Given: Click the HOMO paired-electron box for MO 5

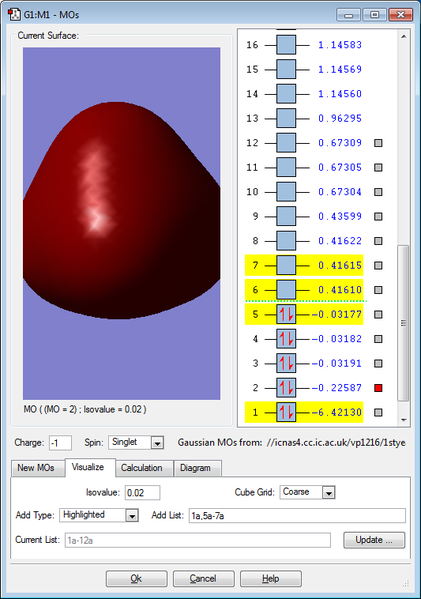Looking at the screenshot, I should [x=286, y=314].
